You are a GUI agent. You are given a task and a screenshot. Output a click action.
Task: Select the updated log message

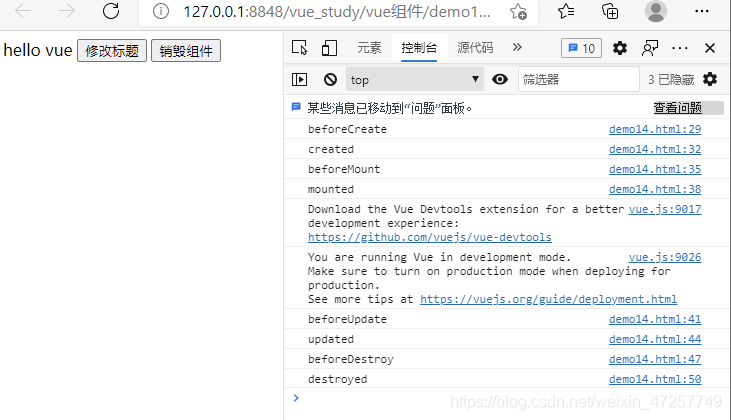(331, 339)
